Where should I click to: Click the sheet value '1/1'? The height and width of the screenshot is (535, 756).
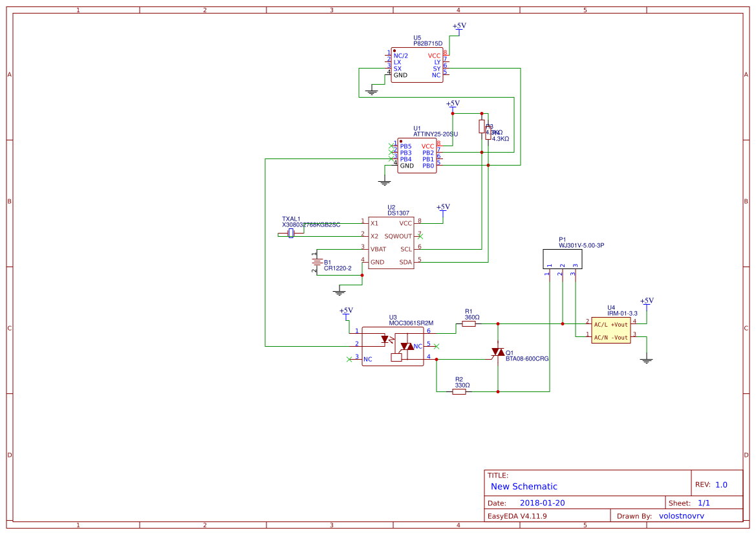(x=704, y=503)
